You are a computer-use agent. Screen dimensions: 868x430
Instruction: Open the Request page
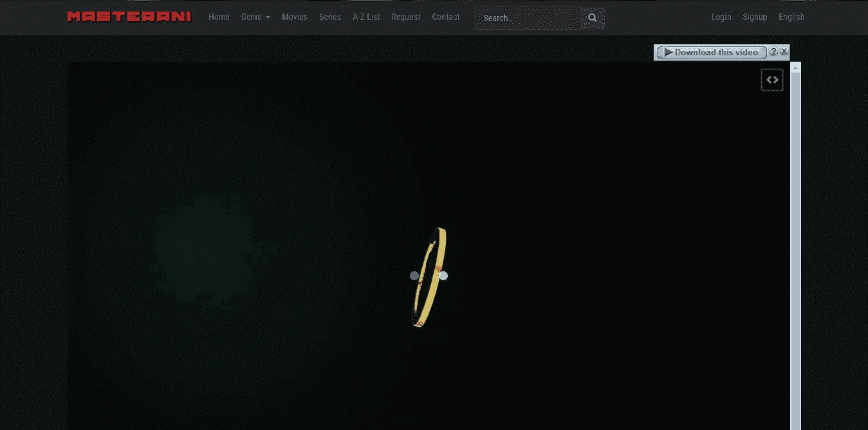(406, 17)
